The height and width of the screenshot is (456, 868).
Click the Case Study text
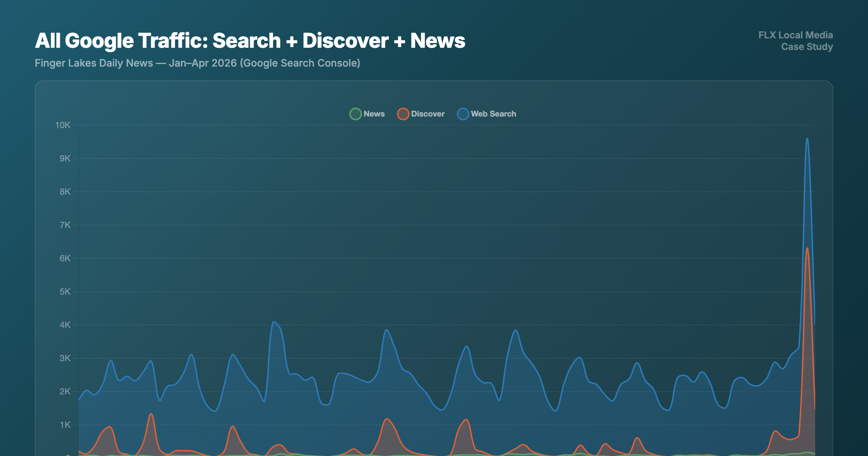(807, 47)
